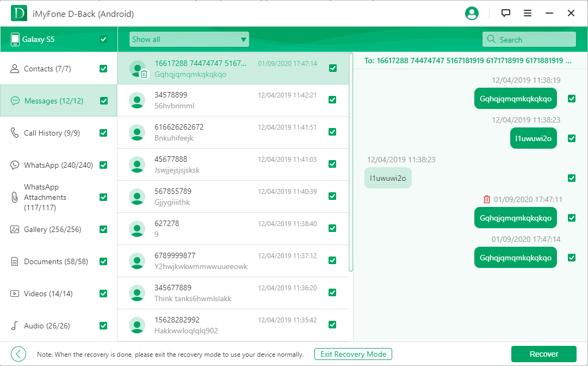
Task: Uncheck the message thread from 616626262672
Action: pyautogui.click(x=332, y=132)
